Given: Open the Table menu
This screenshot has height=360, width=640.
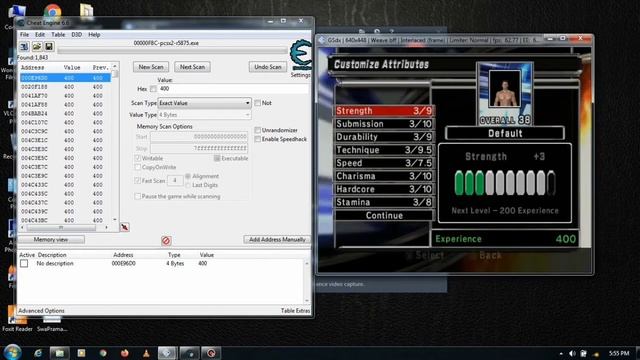Looking at the screenshot, I should (x=58, y=35).
